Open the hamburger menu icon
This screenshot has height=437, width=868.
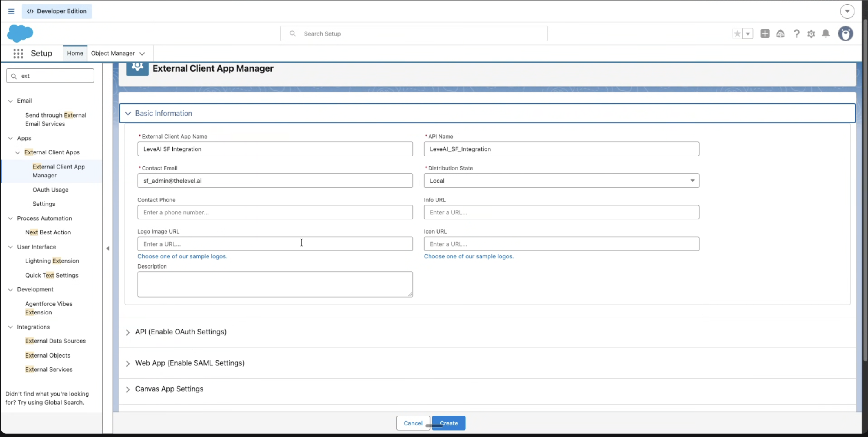coord(11,11)
